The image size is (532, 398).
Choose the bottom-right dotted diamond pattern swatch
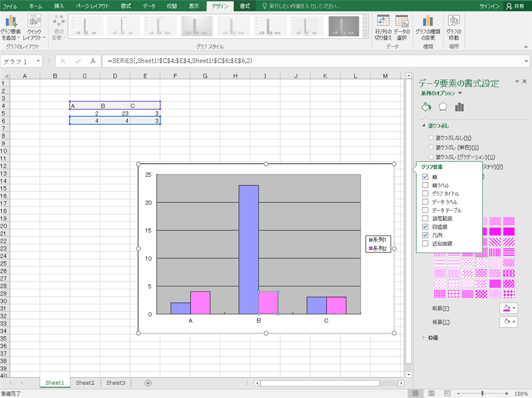click(x=509, y=294)
